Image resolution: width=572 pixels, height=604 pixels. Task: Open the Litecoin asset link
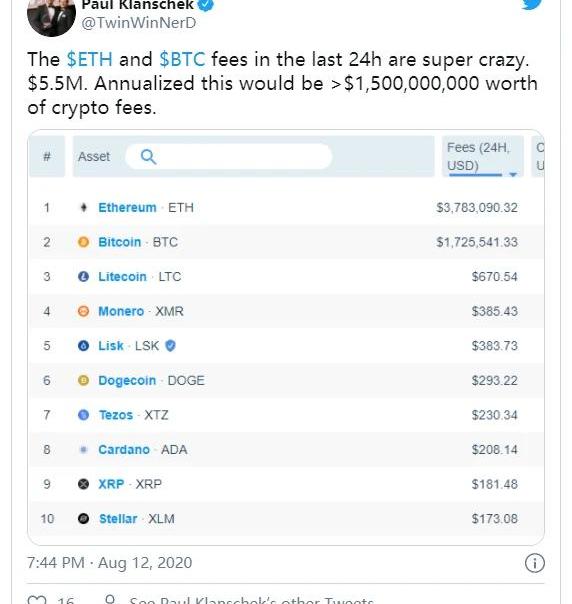click(x=122, y=277)
